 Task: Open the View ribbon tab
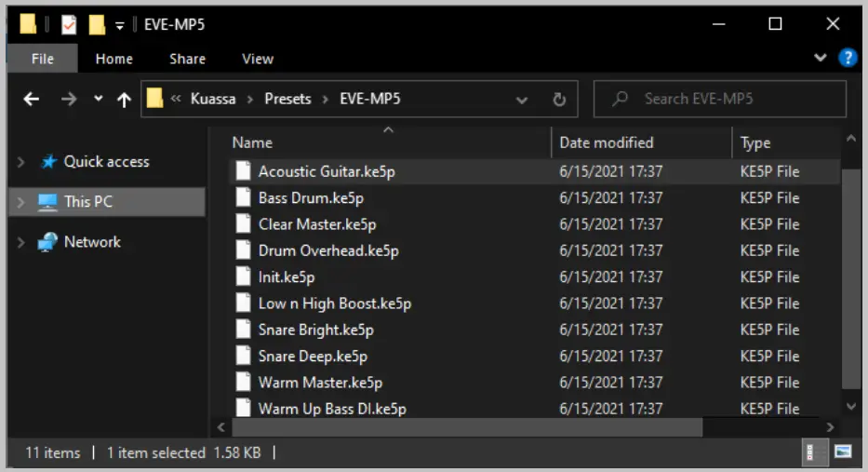[258, 59]
